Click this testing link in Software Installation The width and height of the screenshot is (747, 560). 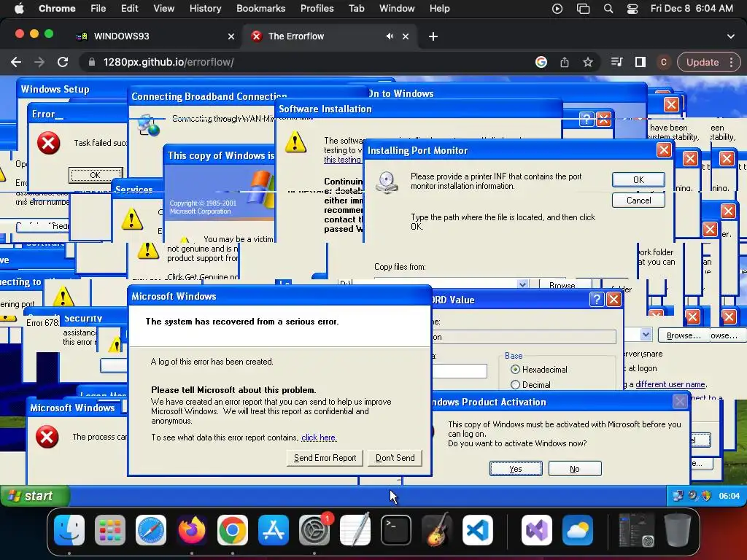pyautogui.click(x=342, y=160)
